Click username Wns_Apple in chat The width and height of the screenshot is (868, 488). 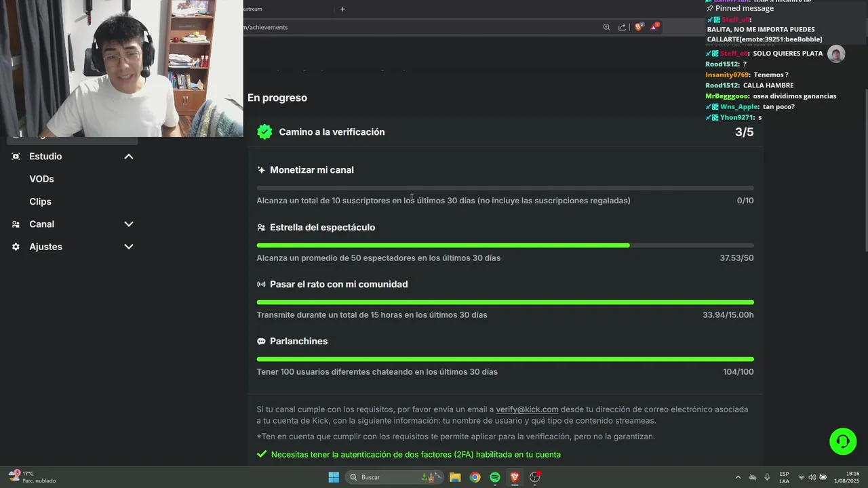click(x=739, y=107)
